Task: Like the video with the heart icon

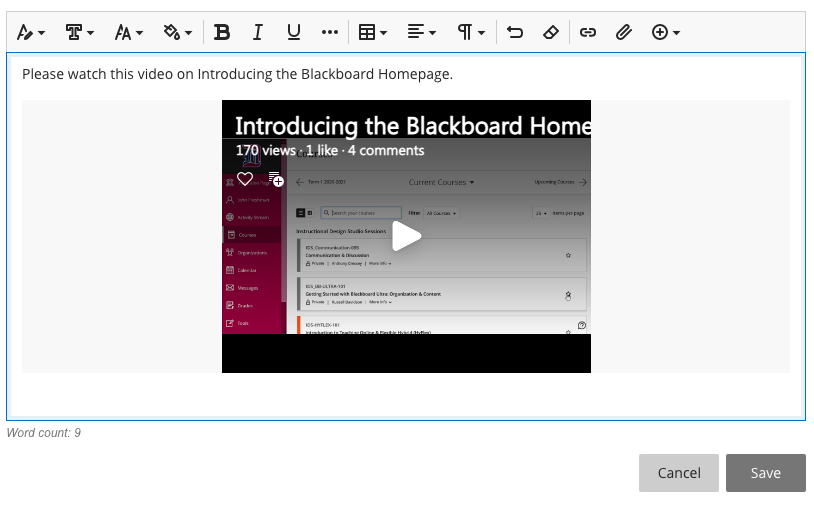Action: point(245,179)
